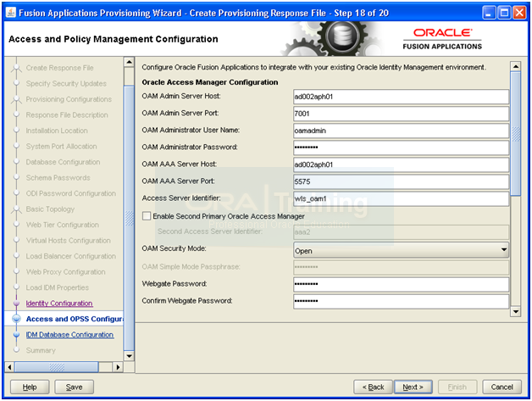Click the OAM Security Mode label
This screenshot has height=401, width=532.
(x=174, y=248)
